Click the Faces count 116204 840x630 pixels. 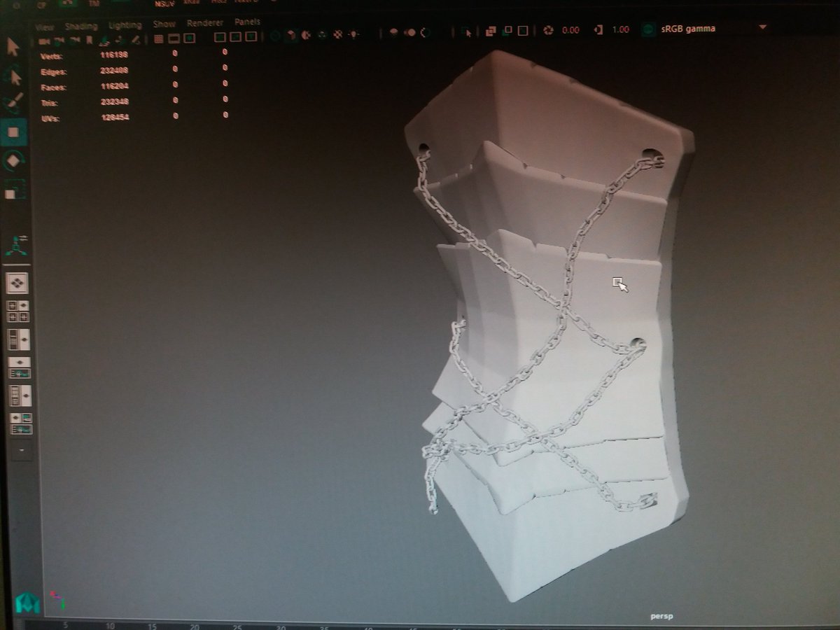[113, 87]
